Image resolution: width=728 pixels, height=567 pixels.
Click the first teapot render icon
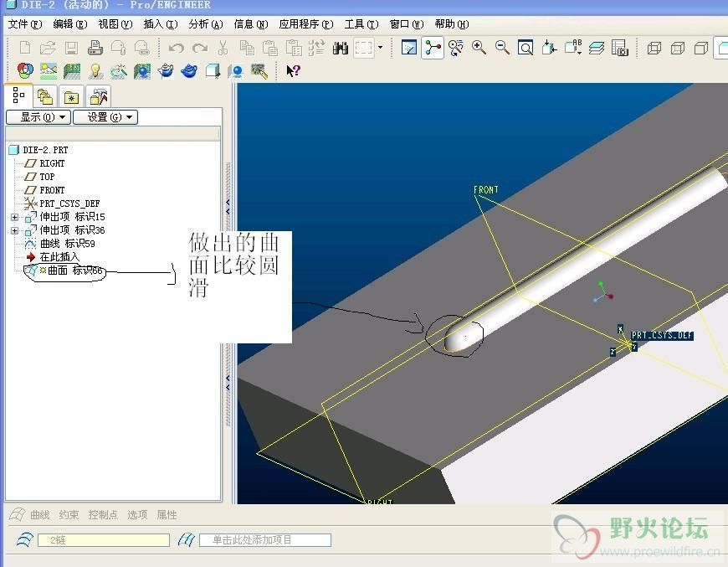166,70
